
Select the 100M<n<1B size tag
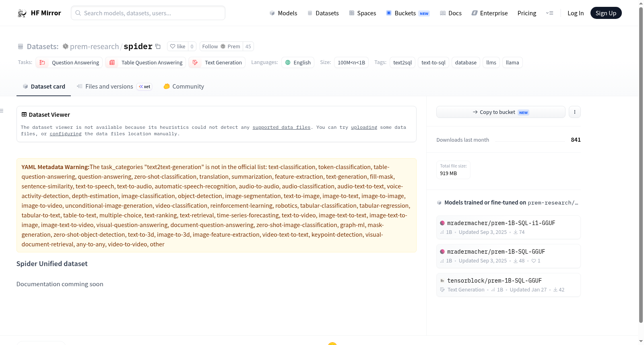pyautogui.click(x=351, y=62)
